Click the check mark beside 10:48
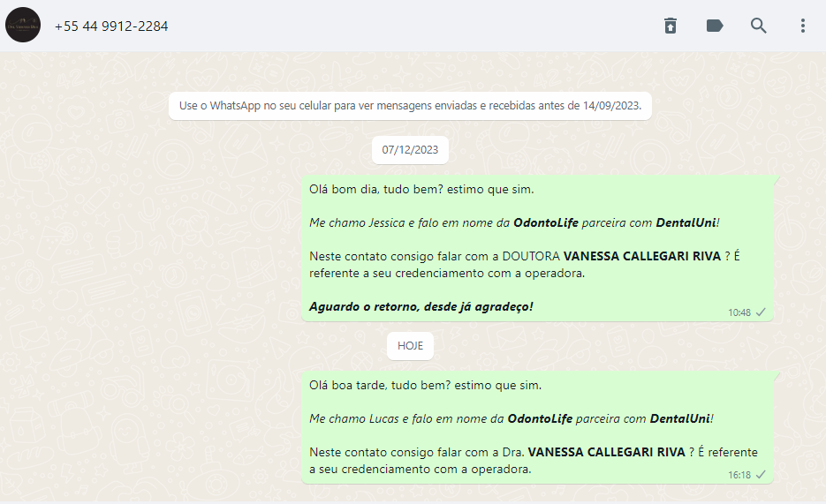Viewport: 826px width, 504px height. tap(761, 312)
